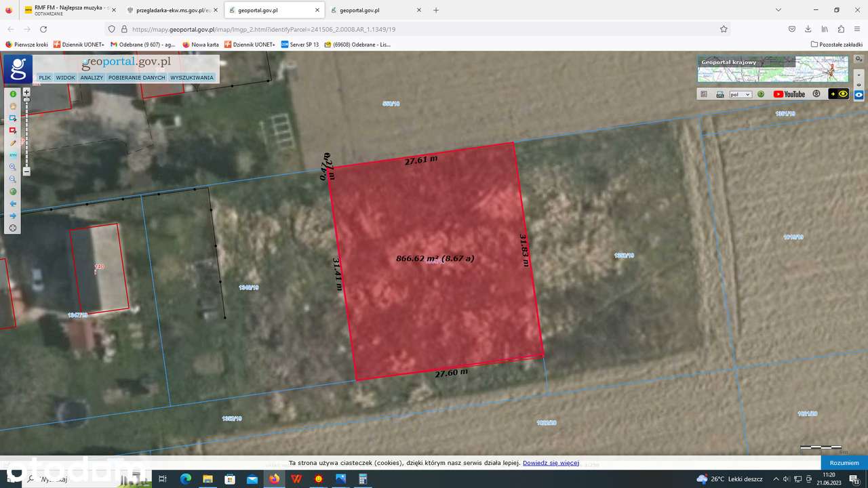This screenshot has height=488, width=868.
Task: Switch to the second geoportal.gov.pl tab
Action: click(x=376, y=10)
